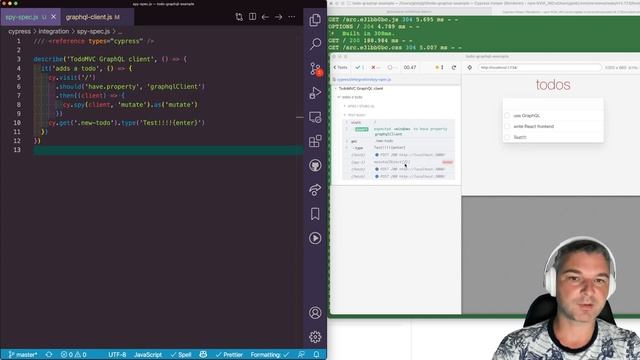
Task: Toggle the 'use GraphQL' todo checkbox
Action: (x=507, y=116)
